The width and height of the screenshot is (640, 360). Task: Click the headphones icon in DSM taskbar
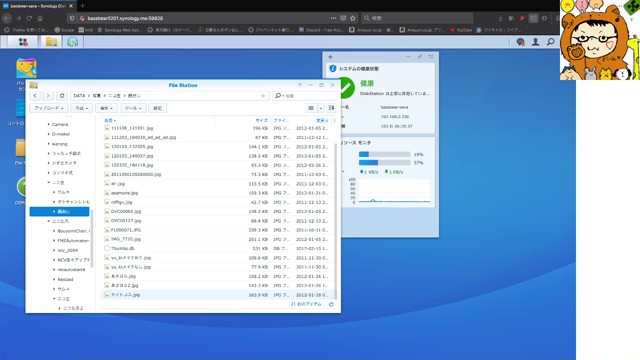point(73,42)
